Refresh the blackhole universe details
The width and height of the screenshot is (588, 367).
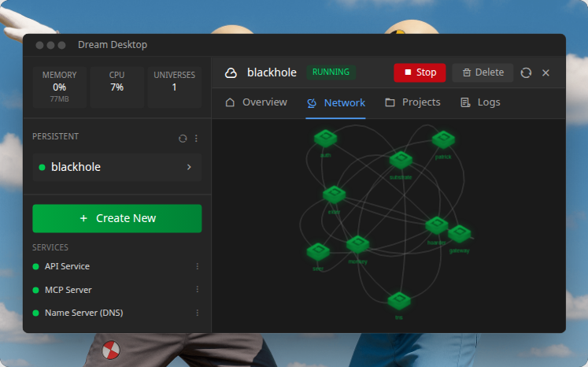point(526,72)
